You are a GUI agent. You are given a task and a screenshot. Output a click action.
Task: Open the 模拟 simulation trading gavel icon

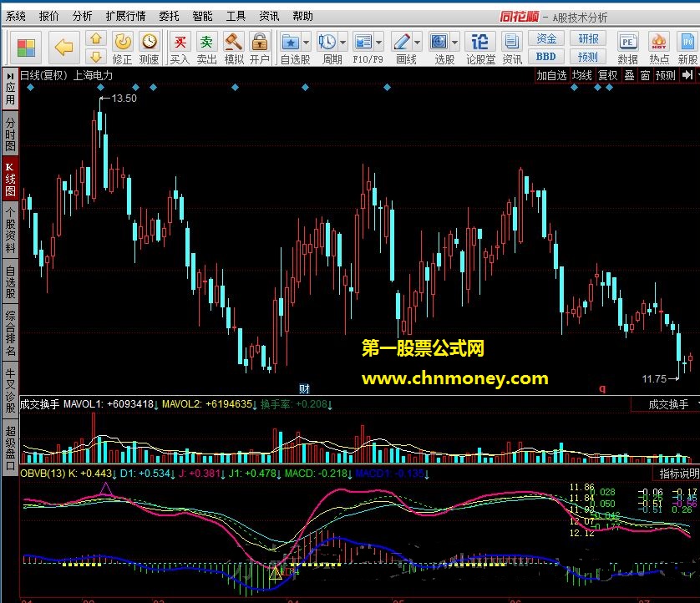234,48
